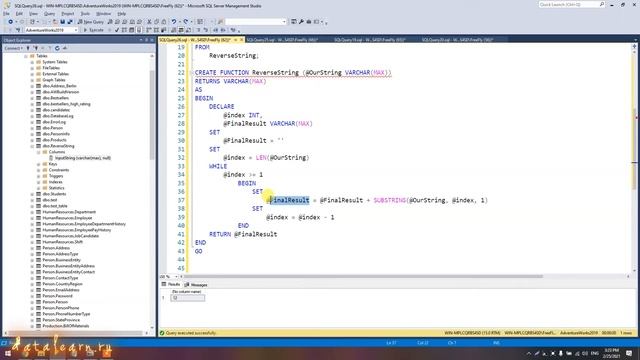Switch to the second SQLQuery tab
Image resolution: width=640 pixels, height=360 pixels.
pyautogui.click(x=282, y=40)
